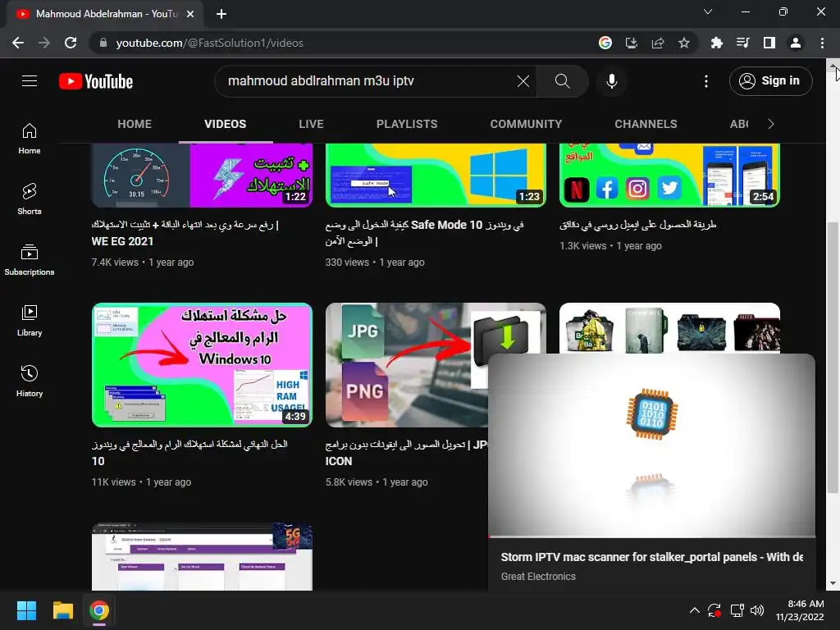Image resolution: width=840 pixels, height=630 pixels.
Task: Show hidden system tray icons
Action: tap(694, 610)
